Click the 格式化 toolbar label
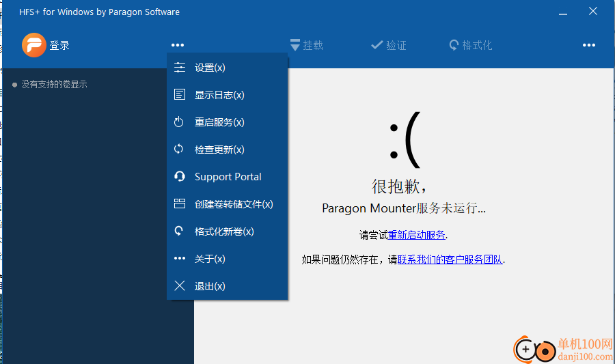Screen dimensions: 615x364 click(477, 46)
